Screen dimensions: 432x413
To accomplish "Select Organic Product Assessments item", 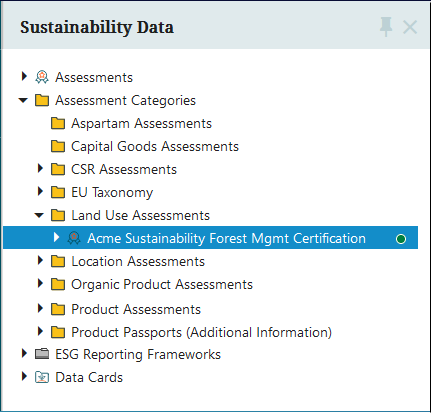I will tap(162, 284).
